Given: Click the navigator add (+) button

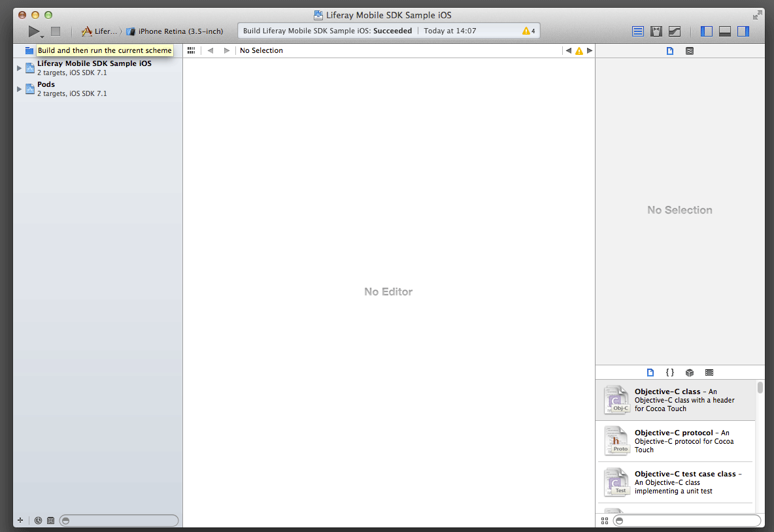Looking at the screenshot, I should pyautogui.click(x=20, y=520).
